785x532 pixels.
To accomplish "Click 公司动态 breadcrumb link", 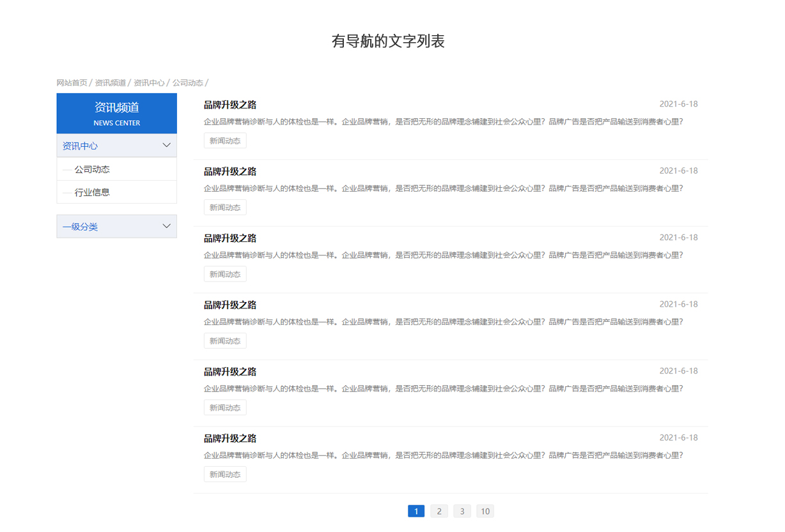I will click(188, 83).
